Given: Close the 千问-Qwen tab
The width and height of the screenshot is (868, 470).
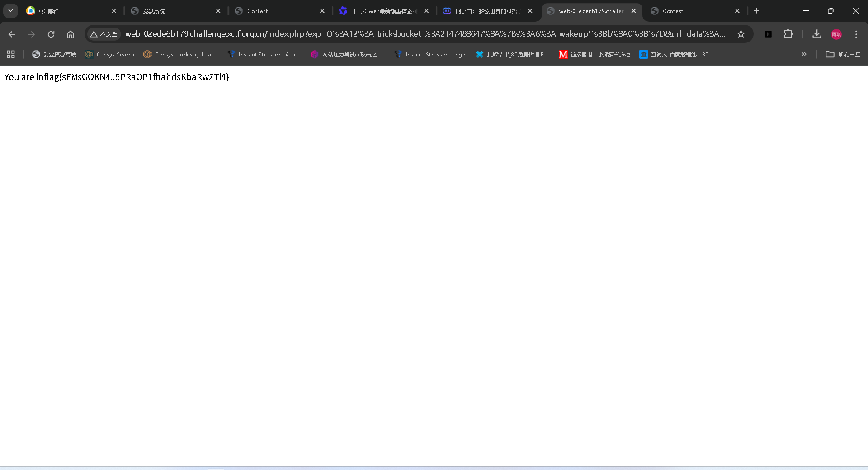Looking at the screenshot, I should tap(426, 11).
